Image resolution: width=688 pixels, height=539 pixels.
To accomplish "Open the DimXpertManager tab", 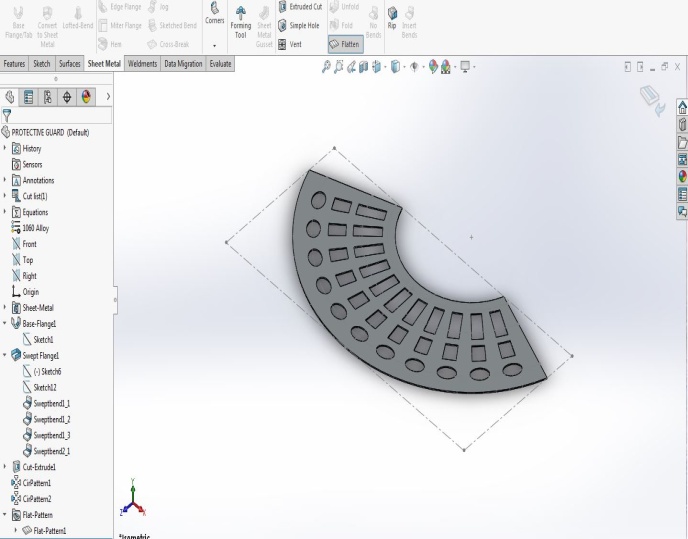I will [x=67, y=97].
